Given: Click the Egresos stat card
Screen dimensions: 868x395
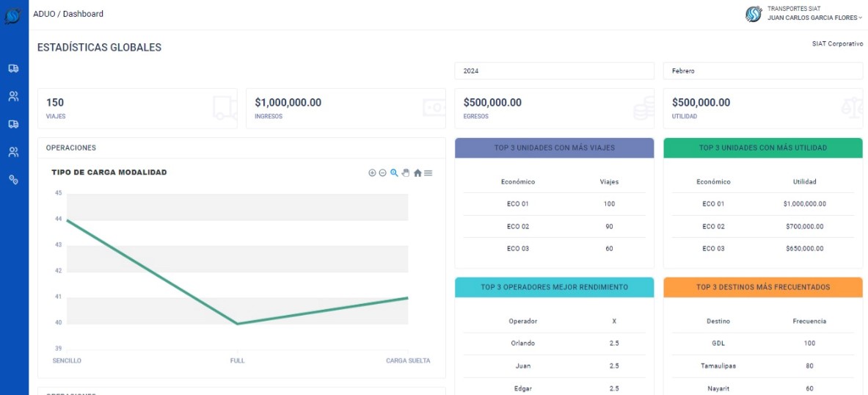Looking at the screenshot, I should click(x=554, y=109).
